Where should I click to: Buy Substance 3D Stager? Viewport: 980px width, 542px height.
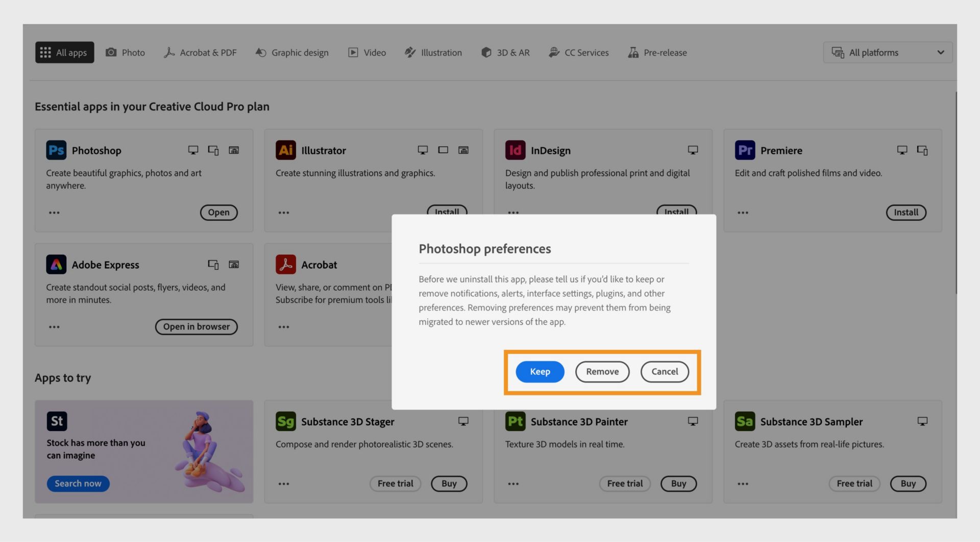449,484
